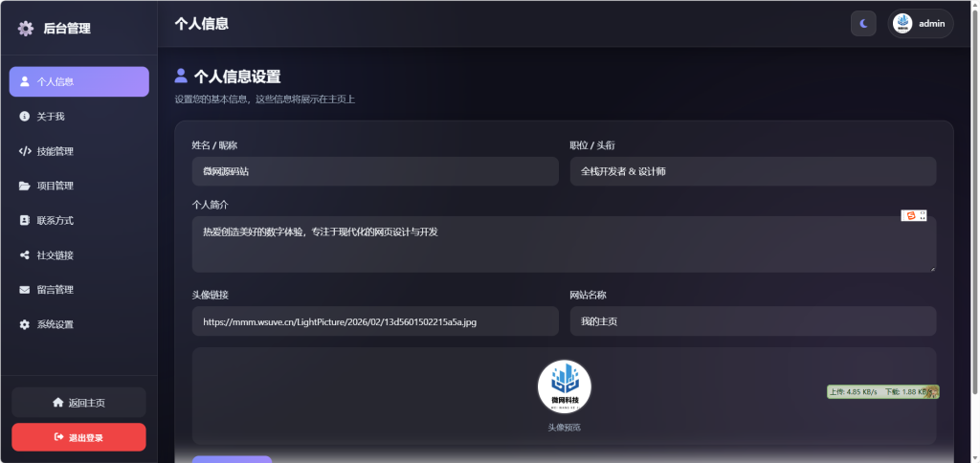The image size is (980, 463).
Task: Open the 关于我 menu item
Action: pyautogui.click(x=78, y=116)
